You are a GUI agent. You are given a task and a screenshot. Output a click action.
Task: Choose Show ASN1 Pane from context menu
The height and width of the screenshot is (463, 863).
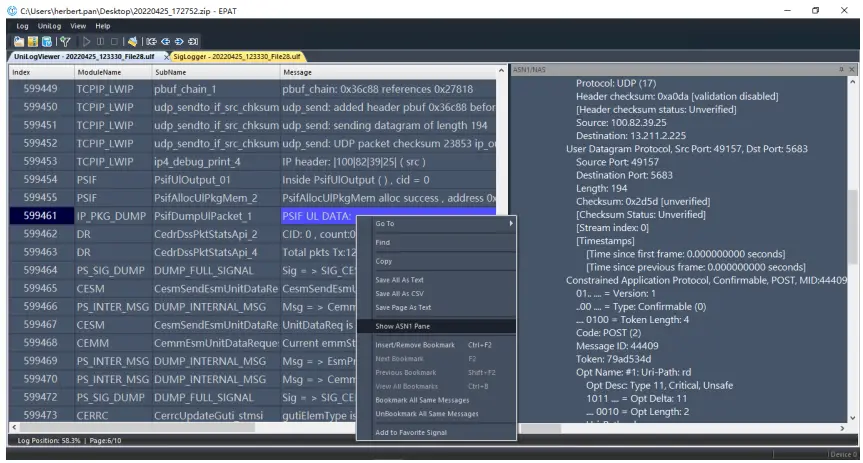click(404, 326)
